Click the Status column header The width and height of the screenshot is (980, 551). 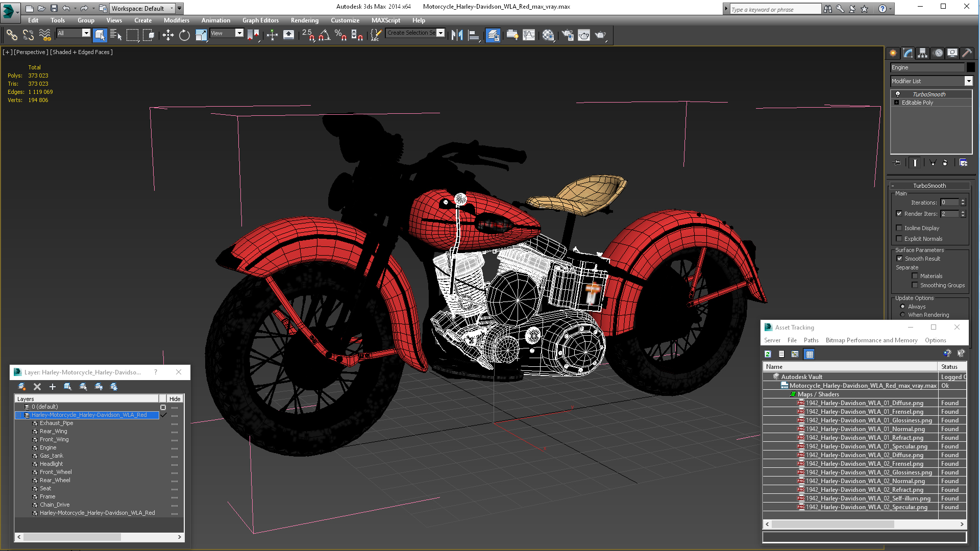[952, 367]
